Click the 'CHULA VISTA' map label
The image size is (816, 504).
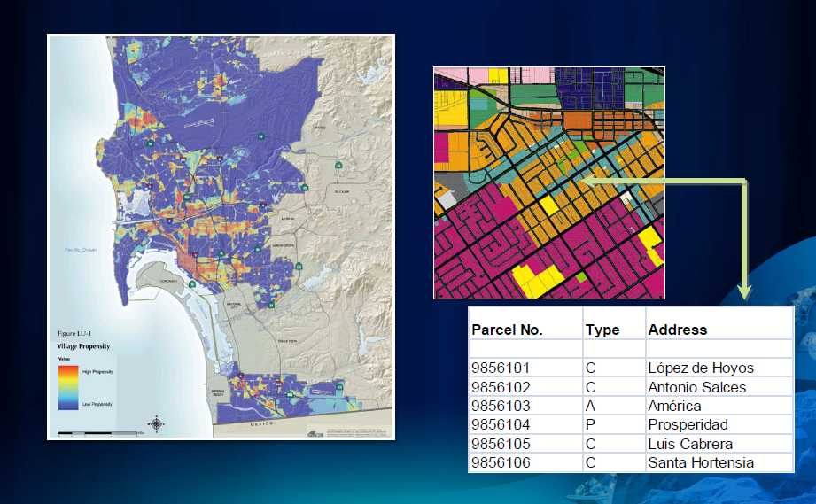click(x=287, y=341)
